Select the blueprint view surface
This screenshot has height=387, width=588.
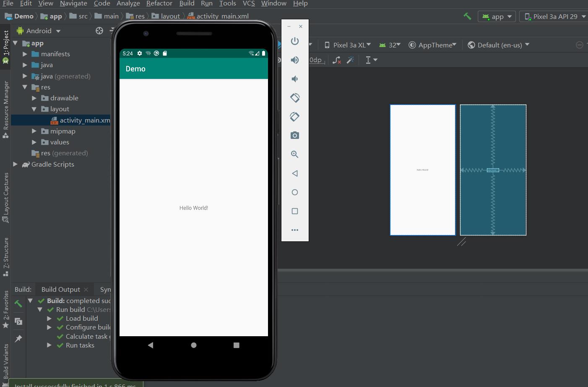tap(493, 170)
